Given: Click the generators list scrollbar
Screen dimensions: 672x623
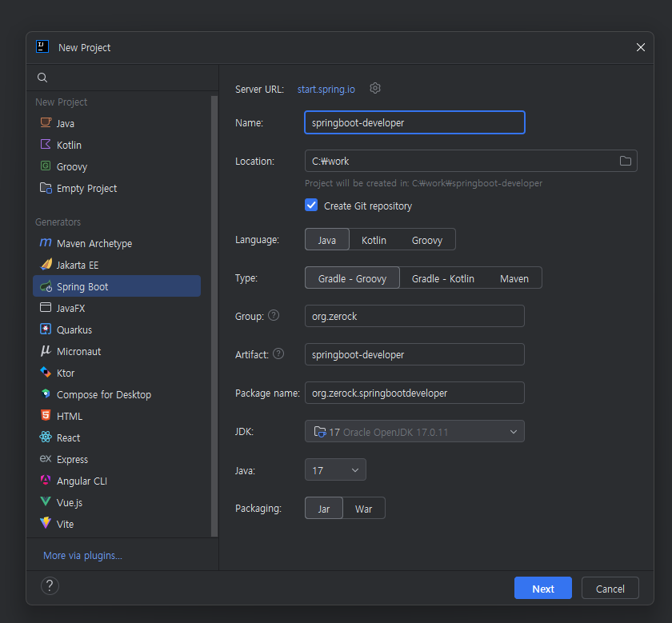Looking at the screenshot, I should pyautogui.click(x=214, y=316).
